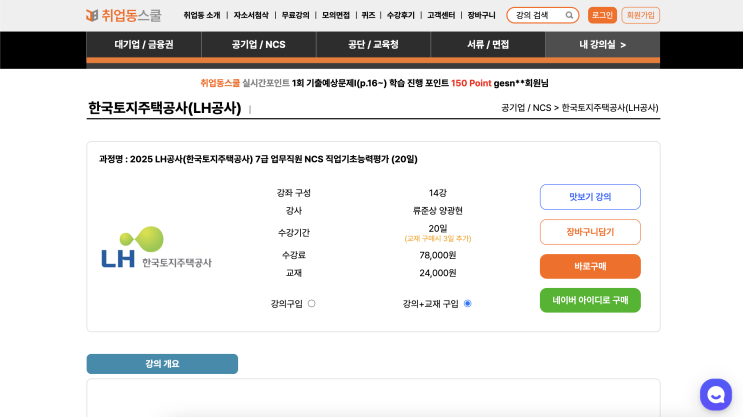Select the 강의+교재 구입 radio button

coord(468,303)
